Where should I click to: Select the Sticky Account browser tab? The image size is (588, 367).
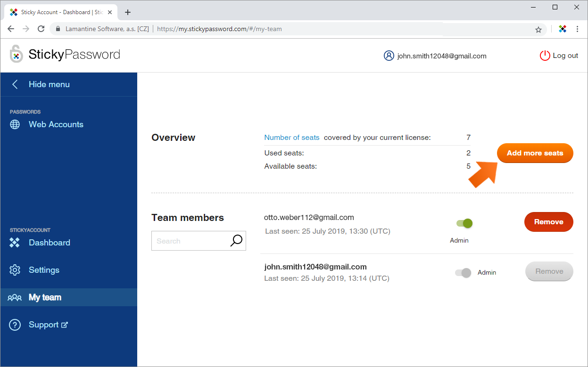[x=61, y=12]
